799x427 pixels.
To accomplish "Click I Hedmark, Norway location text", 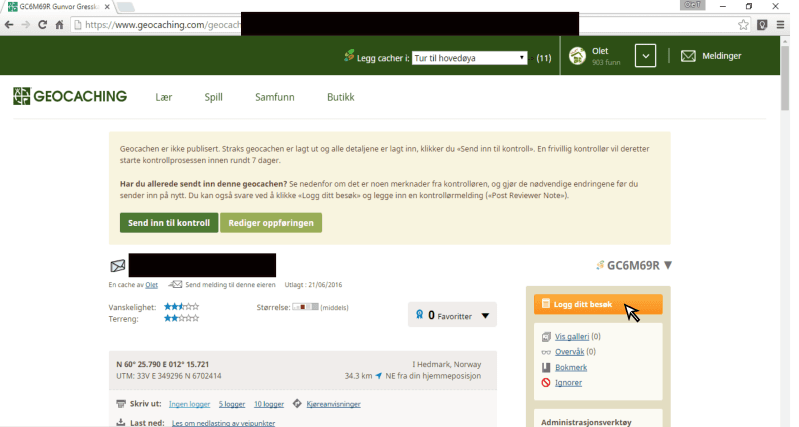I will 446,364.
